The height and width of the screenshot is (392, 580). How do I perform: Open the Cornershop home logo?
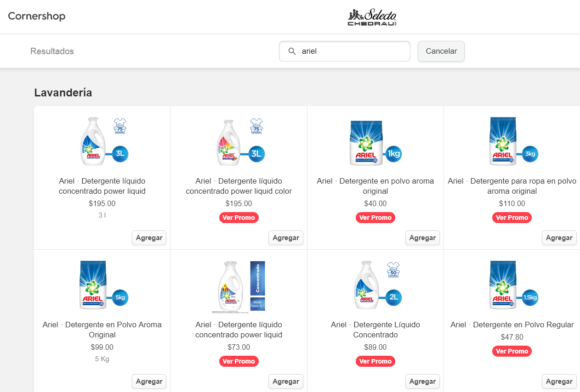point(37,16)
